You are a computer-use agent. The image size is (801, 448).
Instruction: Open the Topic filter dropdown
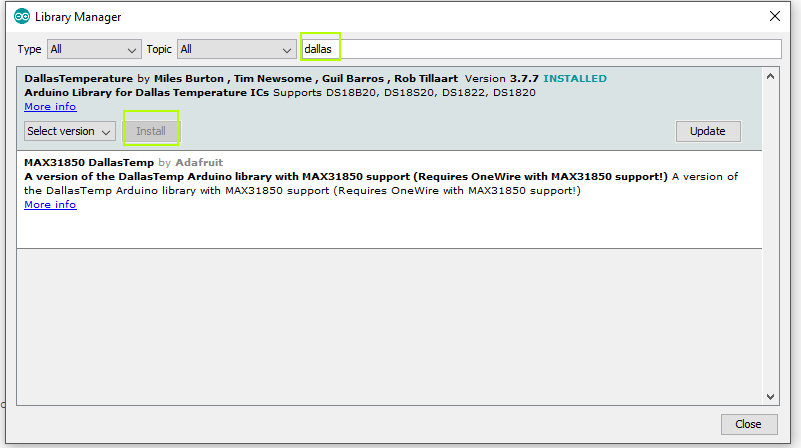pyautogui.click(x=237, y=49)
